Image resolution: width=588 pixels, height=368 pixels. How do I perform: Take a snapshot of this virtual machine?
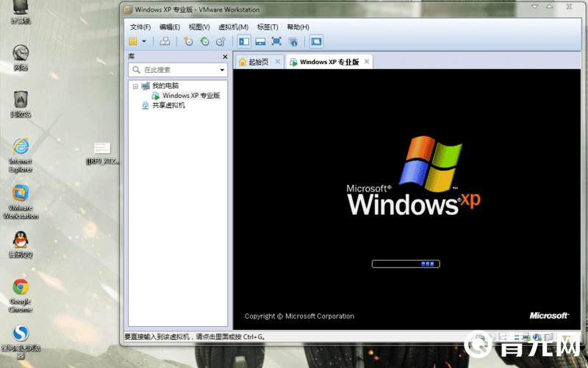tap(188, 41)
